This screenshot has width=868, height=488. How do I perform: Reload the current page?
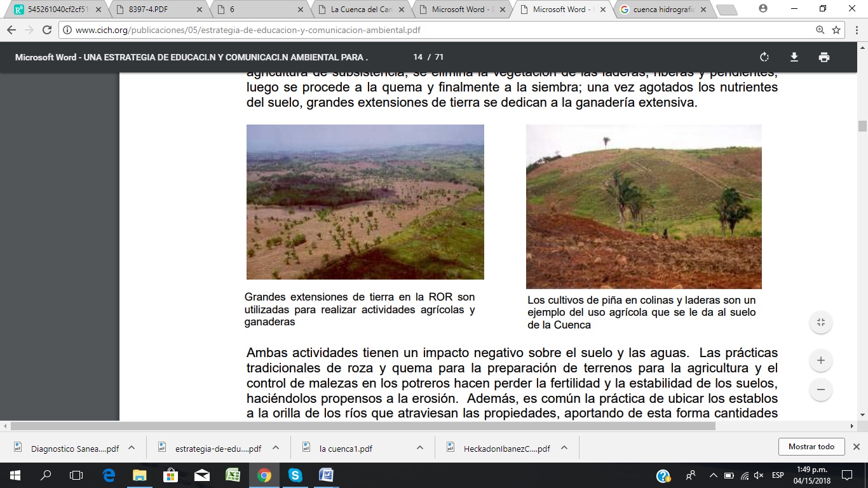46,30
